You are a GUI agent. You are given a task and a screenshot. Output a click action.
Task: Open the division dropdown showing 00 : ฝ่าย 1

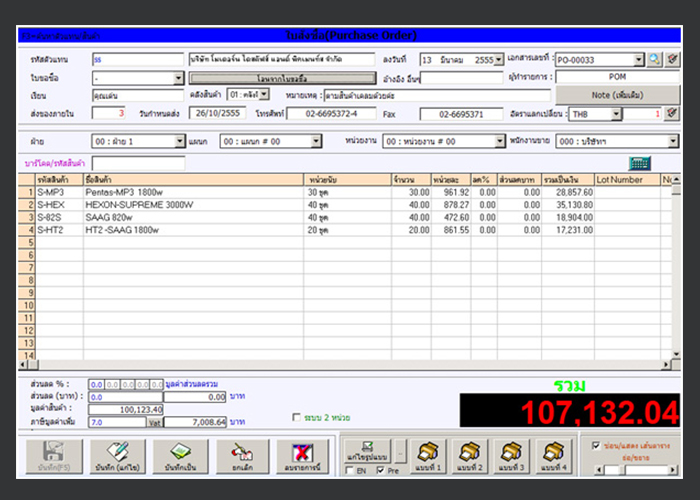[x=179, y=142]
